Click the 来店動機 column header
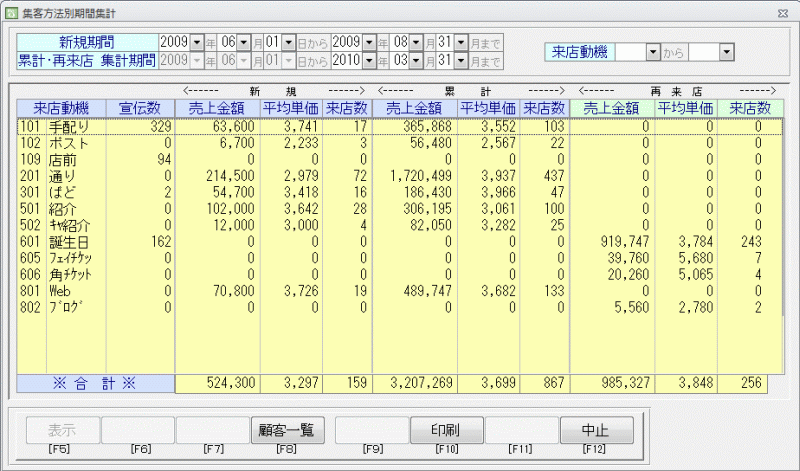The width and height of the screenshot is (800, 471). click(x=61, y=108)
